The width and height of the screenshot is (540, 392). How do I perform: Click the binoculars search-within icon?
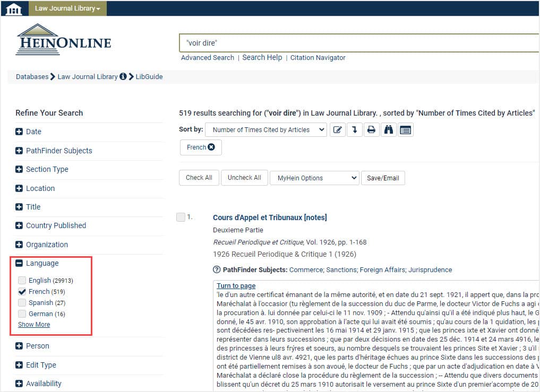389,130
